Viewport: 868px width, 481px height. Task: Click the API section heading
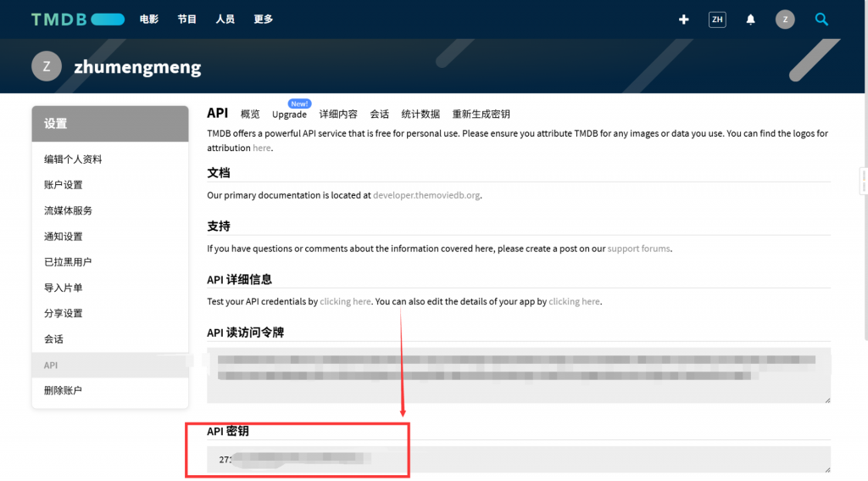(x=218, y=113)
